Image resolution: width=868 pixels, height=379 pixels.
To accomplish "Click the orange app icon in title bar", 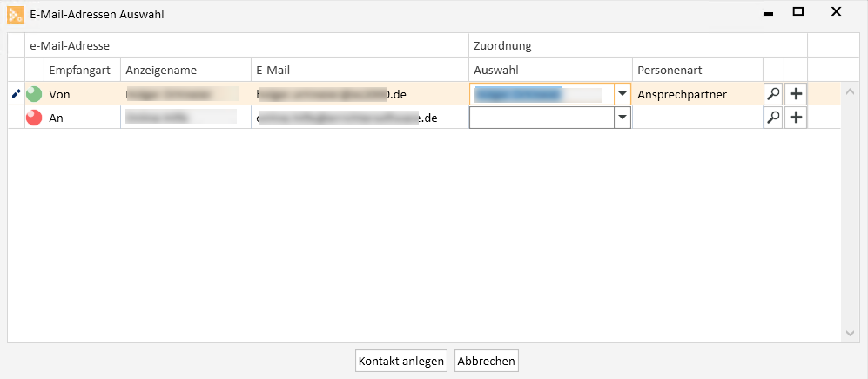I will (x=16, y=14).
